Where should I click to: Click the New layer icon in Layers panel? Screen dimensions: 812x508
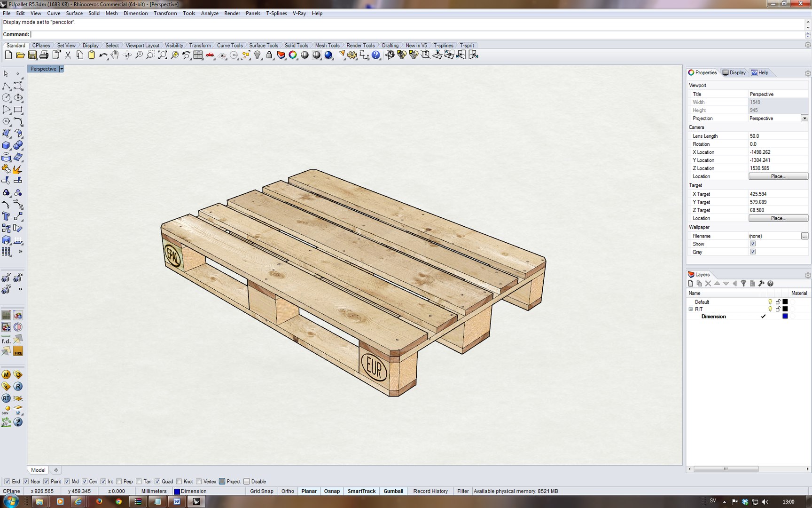point(690,284)
